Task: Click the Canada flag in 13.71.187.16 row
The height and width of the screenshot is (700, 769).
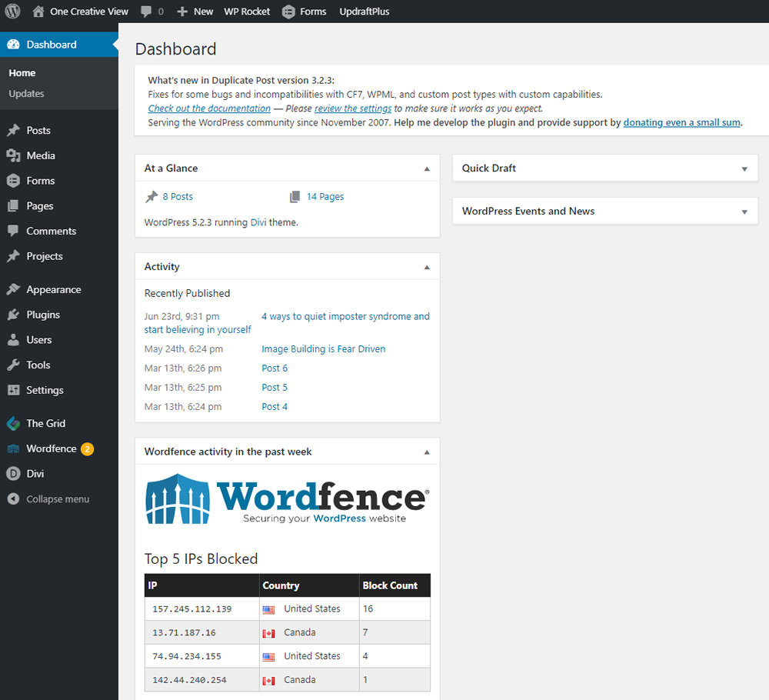Action: [268, 633]
